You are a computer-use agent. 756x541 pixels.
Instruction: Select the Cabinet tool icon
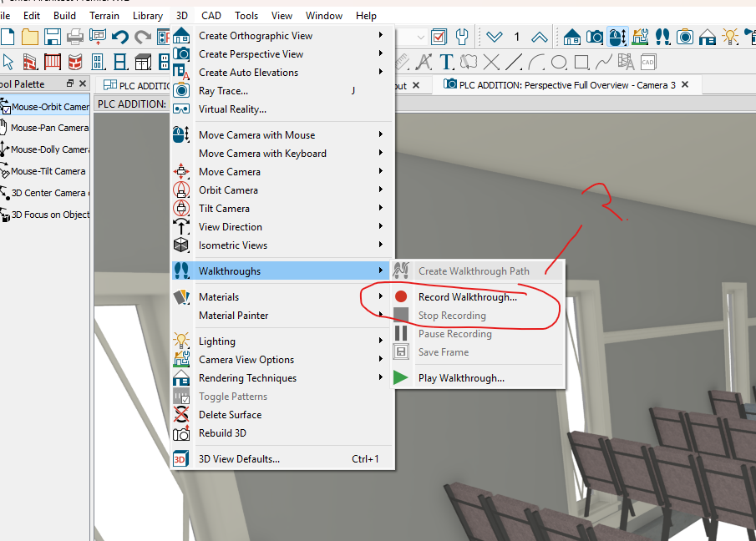[x=143, y=62]
